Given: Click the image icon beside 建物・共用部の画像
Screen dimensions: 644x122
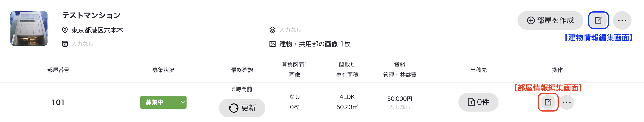Looking at the screenshot, I should point(272,44).
